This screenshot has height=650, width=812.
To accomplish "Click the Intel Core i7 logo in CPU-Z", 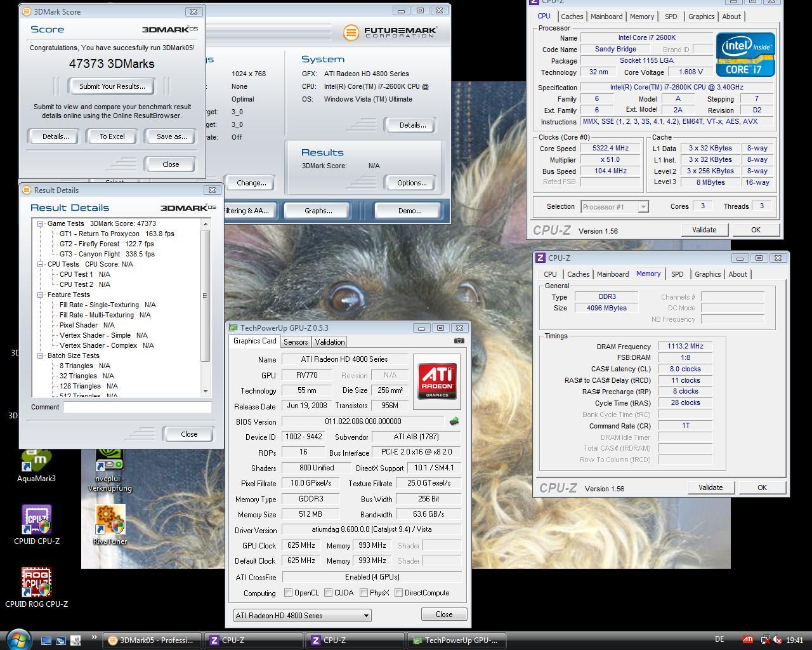I will coord(745,54).
